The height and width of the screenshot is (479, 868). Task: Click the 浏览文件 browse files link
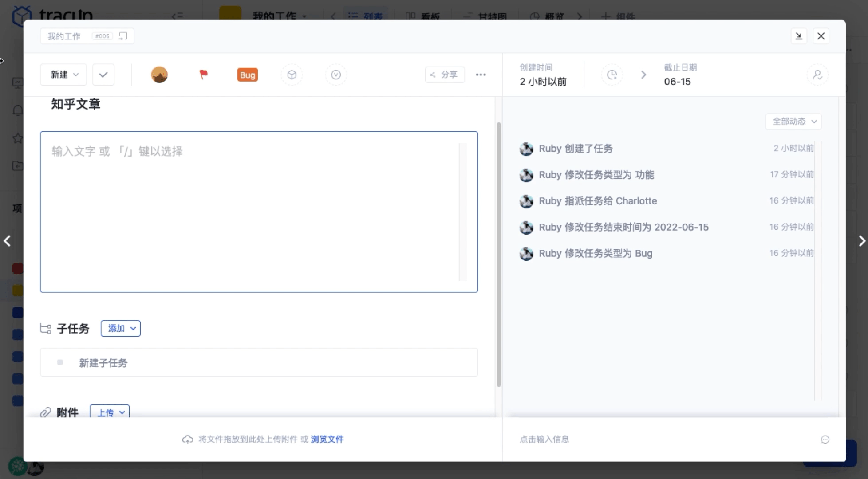tap(327, 439)
